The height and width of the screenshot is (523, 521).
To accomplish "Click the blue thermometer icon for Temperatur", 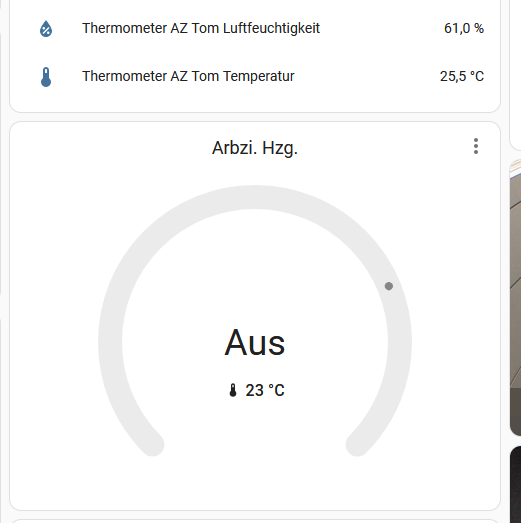I will 46,77.
